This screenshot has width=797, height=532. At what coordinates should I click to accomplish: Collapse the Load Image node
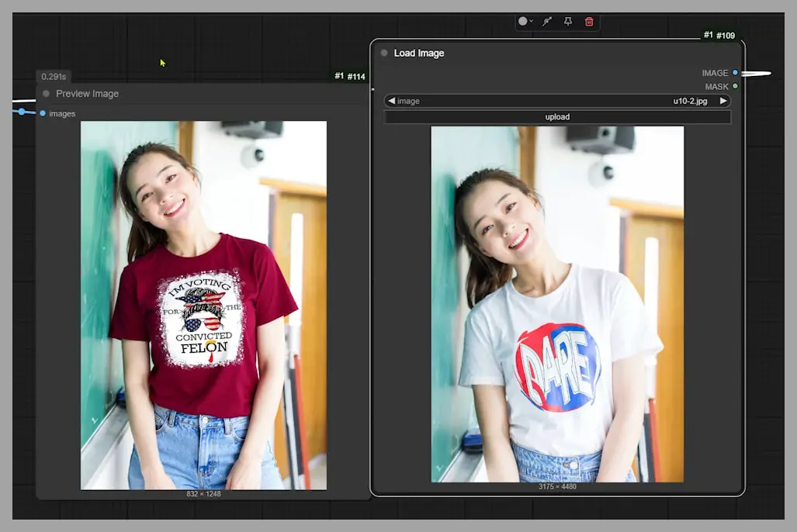pyautogui.click(x=384, y=53)
